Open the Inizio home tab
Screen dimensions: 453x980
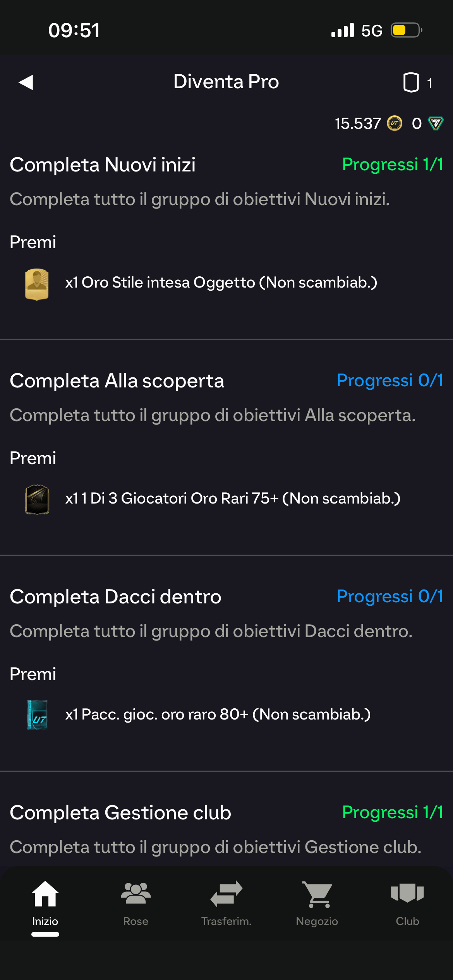pyautogui.click(x=45, y=902)
